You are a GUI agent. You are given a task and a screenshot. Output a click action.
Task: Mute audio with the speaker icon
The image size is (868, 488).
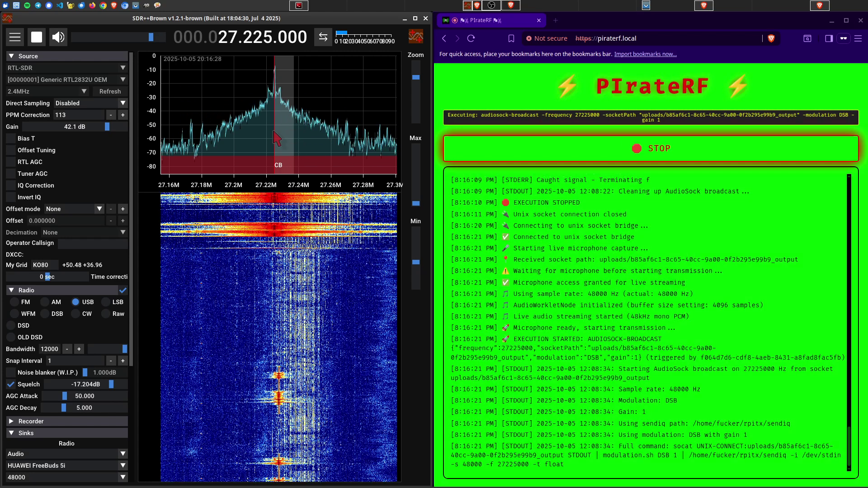tap(58, 37)
